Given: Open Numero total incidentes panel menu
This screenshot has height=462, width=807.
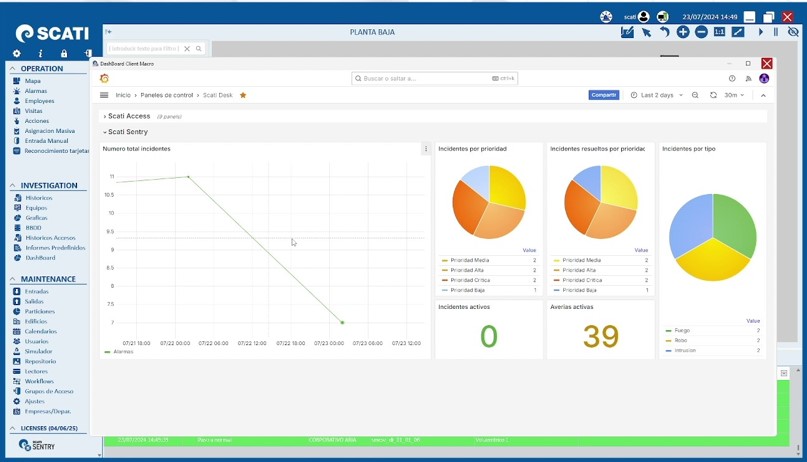Looking at the screenshot, I should (x=426, y=149).
